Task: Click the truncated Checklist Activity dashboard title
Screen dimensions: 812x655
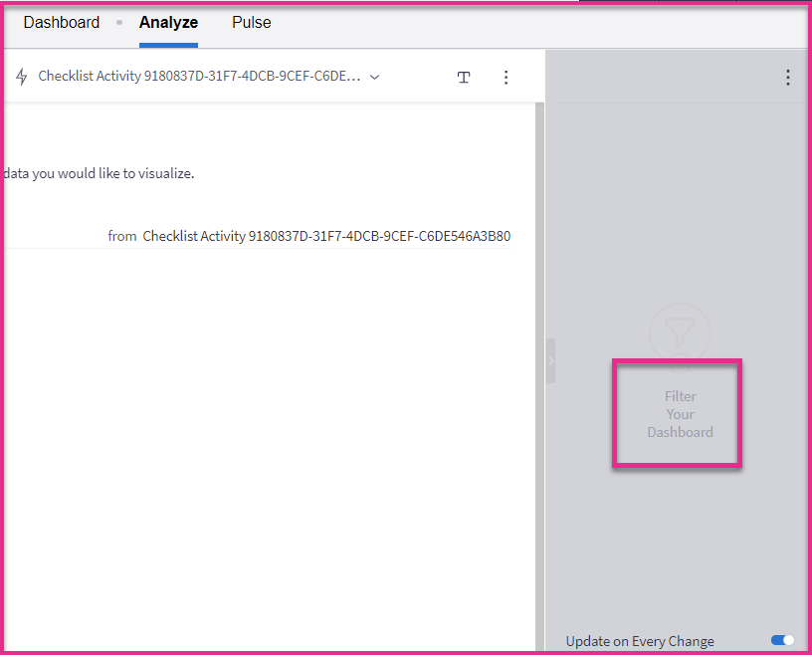Action: [199, 77]
